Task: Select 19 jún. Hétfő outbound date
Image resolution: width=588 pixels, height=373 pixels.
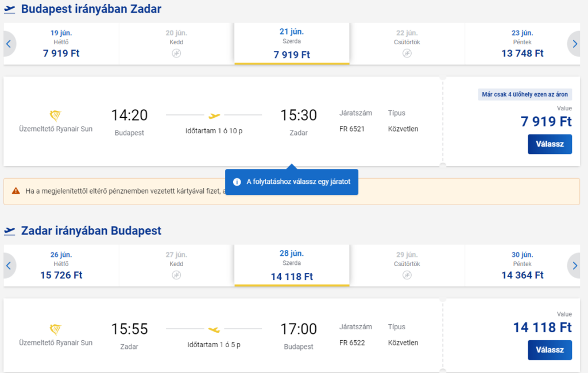Action: [x=61, y=44]
